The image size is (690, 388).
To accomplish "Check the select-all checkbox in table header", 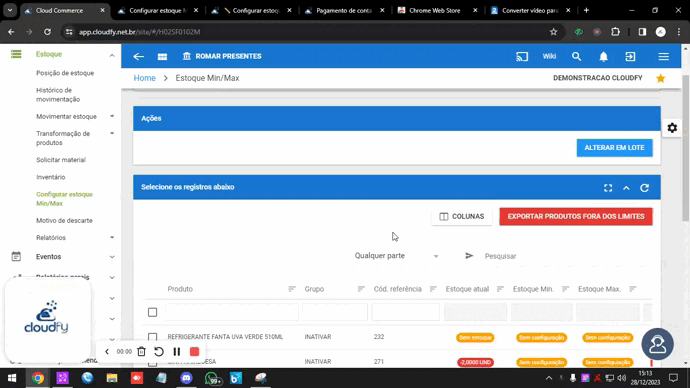I will 152,312.
